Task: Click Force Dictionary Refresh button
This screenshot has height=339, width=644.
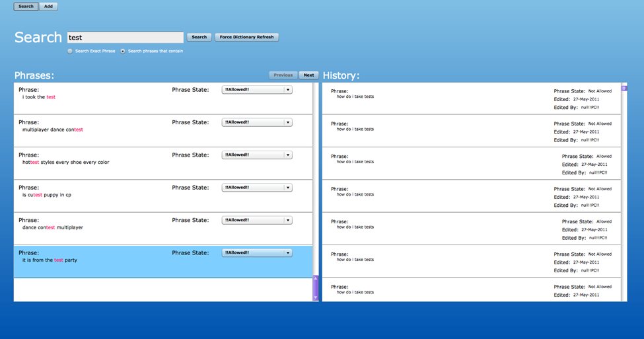Action: point(246,37)
